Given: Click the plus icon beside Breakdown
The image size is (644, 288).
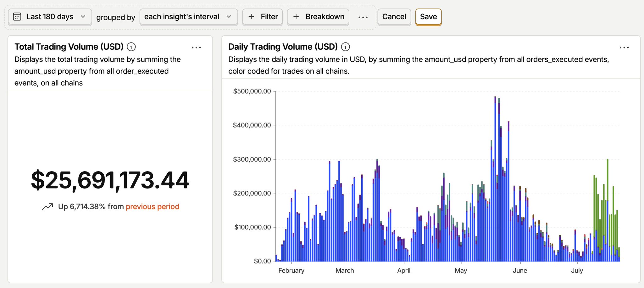Looking at the screenshot, I should 296,17.
